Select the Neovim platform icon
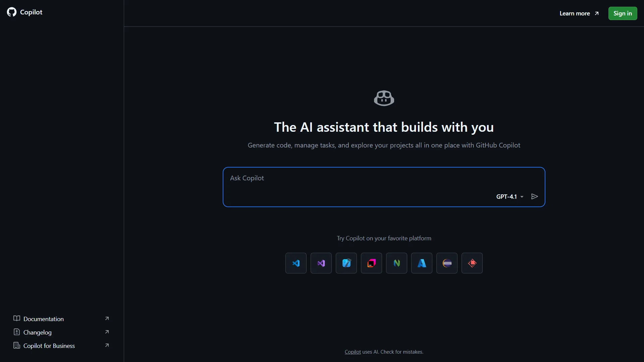 [396, 263]
